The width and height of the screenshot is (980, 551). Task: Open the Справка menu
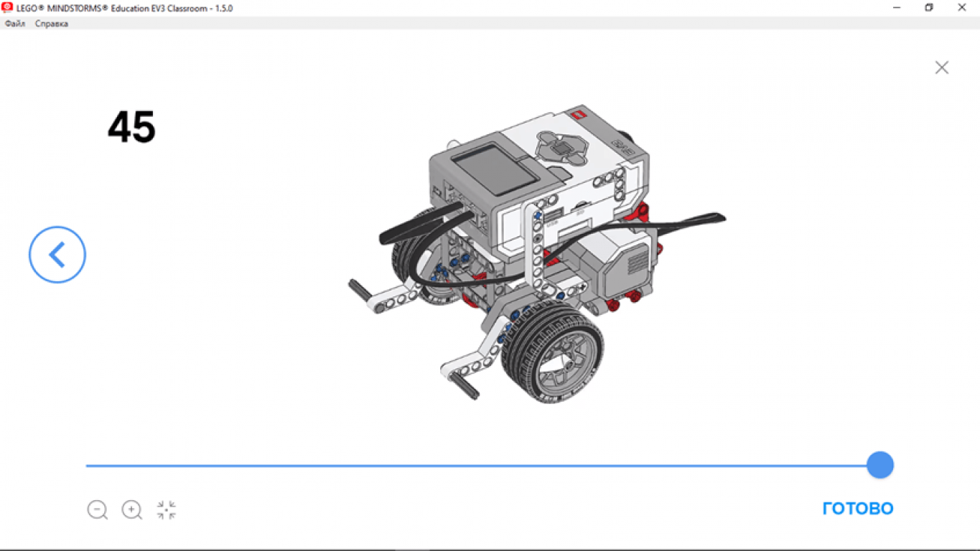[x=52, y=24]
